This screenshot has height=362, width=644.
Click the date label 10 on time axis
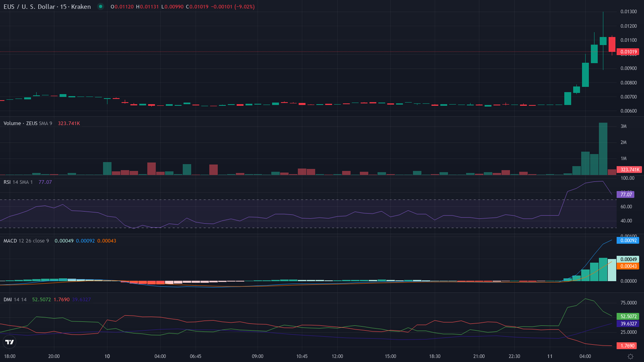click(107, 356)
